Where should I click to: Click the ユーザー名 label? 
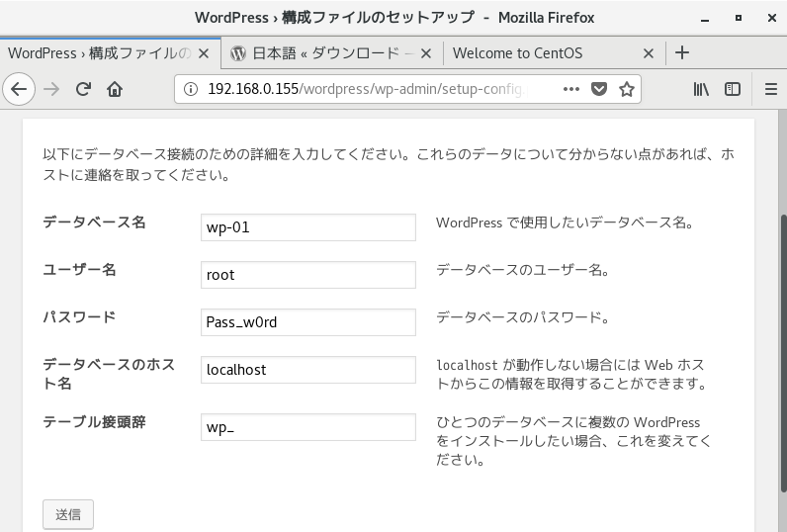(x=79, y=270)
